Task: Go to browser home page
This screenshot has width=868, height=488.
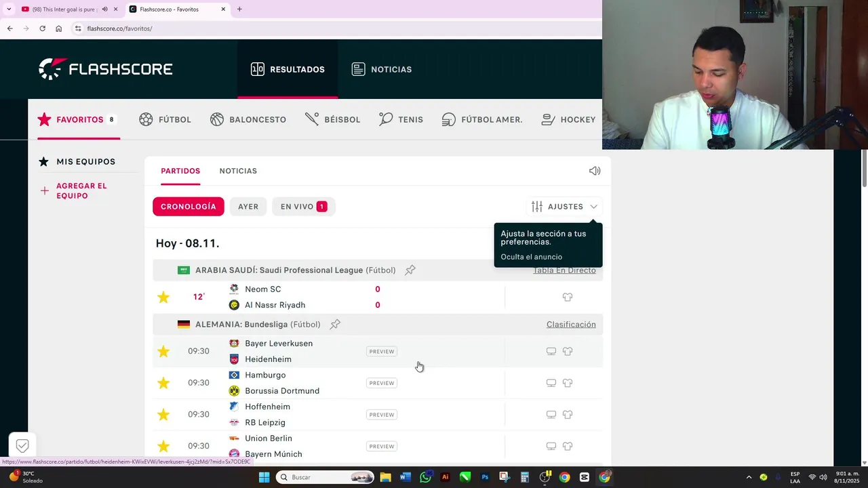Action: tap(58, 28)
